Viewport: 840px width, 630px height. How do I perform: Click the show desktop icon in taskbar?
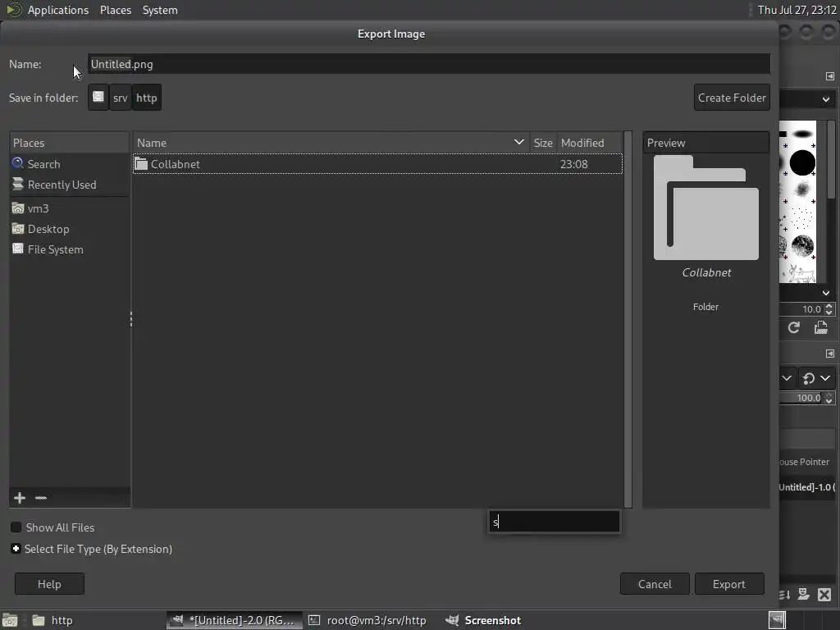(x=10, y=620)
